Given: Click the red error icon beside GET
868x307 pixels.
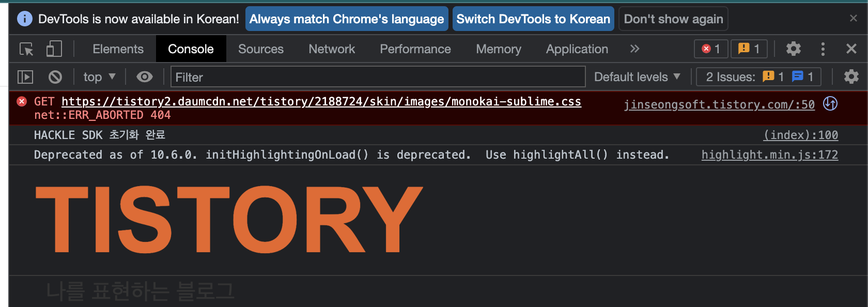Looking at the screenshot, I should pyautogui.click(x=22, y=101).
